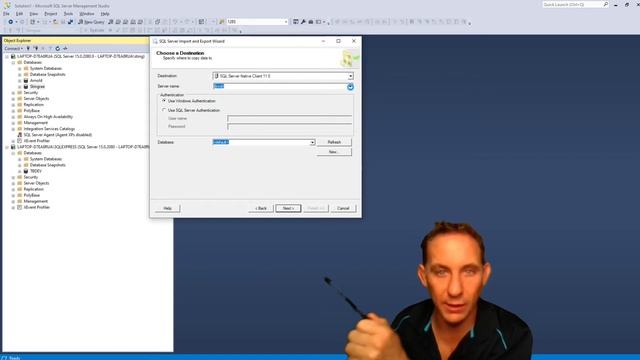Click the SQL Server Import and Export Wizard title icon
The height and width of the screenshot is (360, 640).
155,41
